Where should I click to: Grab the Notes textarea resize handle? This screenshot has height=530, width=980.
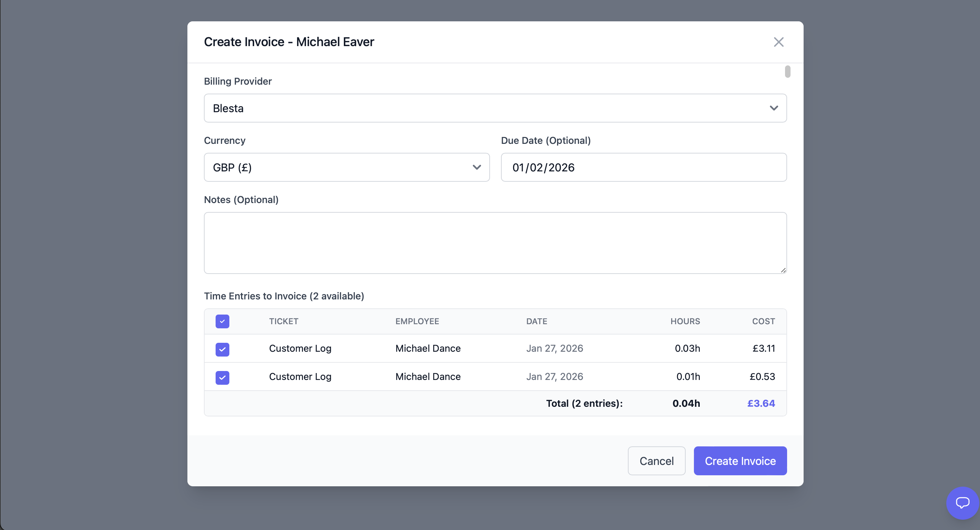pyautogui.click(x=783, y=270)
